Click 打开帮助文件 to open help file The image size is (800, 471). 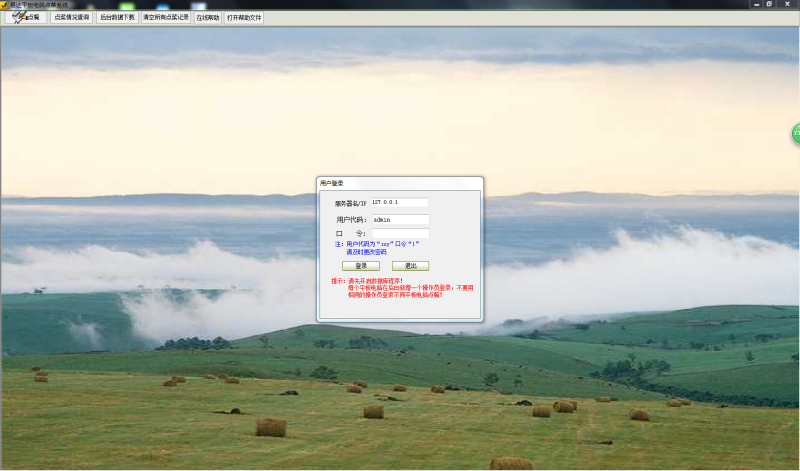click(244, 17)
